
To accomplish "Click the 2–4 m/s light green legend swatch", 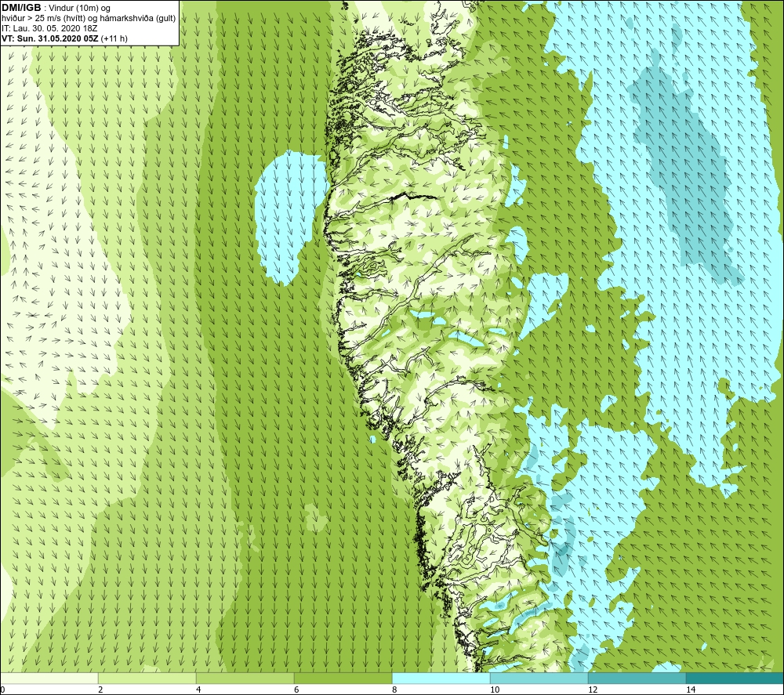I will pos(147,678).
